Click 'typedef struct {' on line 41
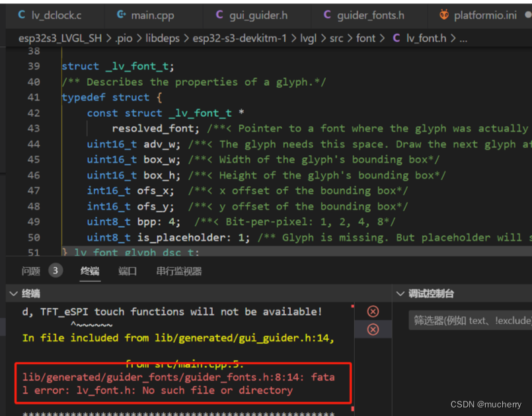The width and height of the screenshot is (532, 416). [112, 97]
